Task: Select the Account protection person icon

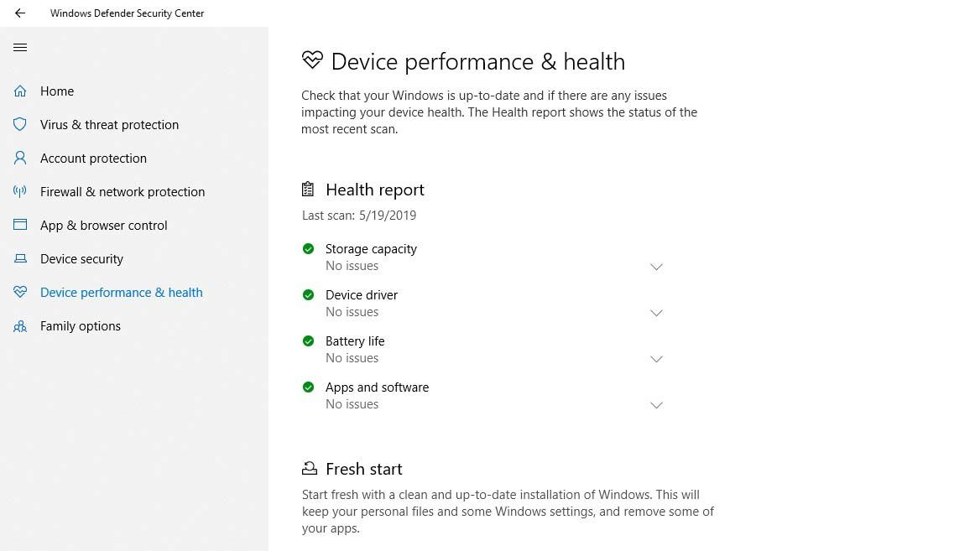Action: click(x=20, y=158)
